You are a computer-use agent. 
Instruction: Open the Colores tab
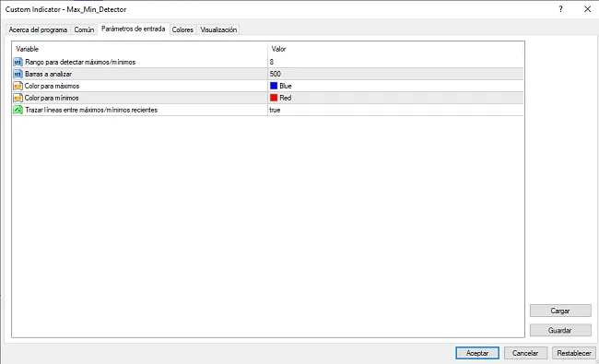click(182, 29)
